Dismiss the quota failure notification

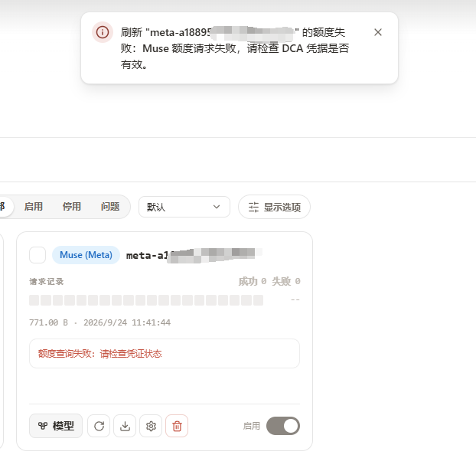[377, 32]
